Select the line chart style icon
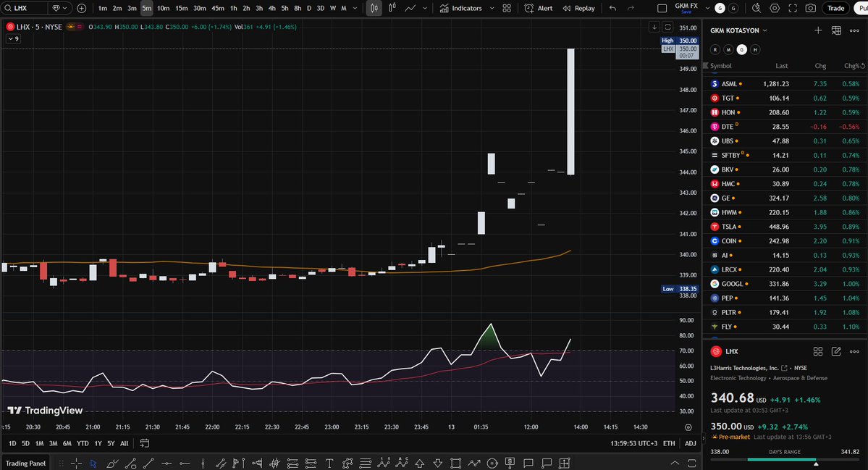This screenshot has height=470, width=868. click(x=410, y=8)
